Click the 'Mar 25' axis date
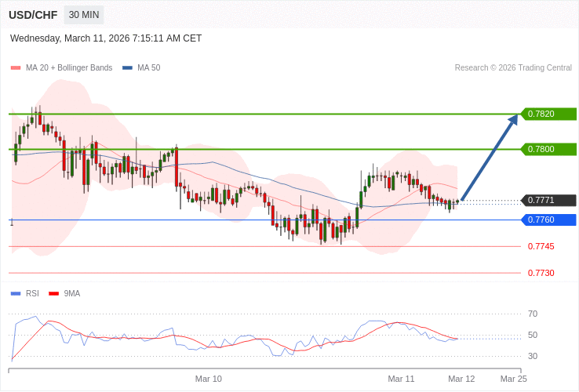Screen dimensions: 579x392 pyautogui.click(x=514, y=379)
